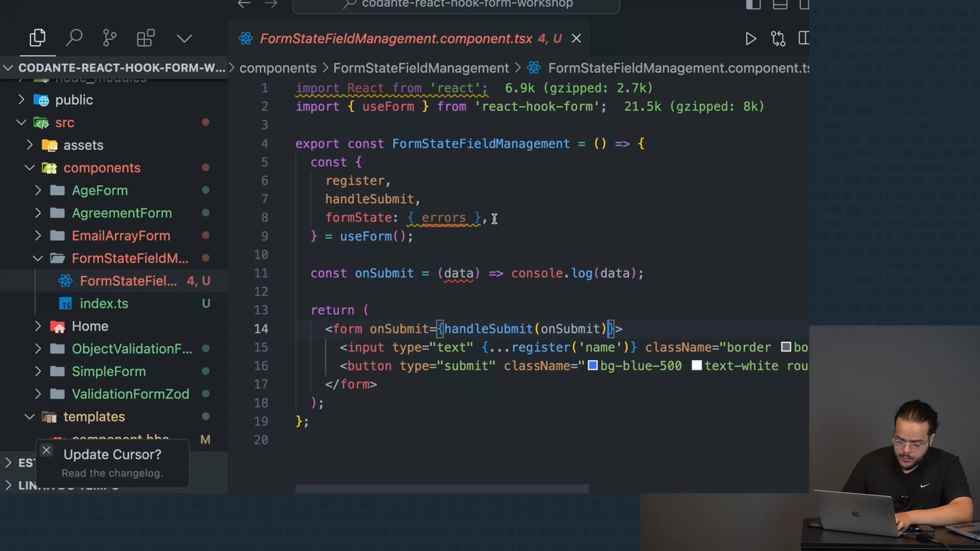Expand the AgeForm folder
980x551 pixels.
click(x=100, y=190)
